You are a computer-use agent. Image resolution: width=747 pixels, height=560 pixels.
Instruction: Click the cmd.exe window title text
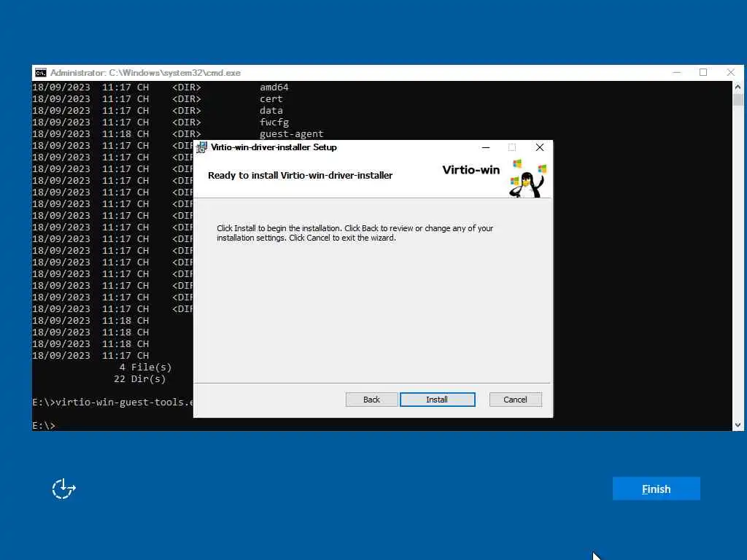[x=145, y=73]
